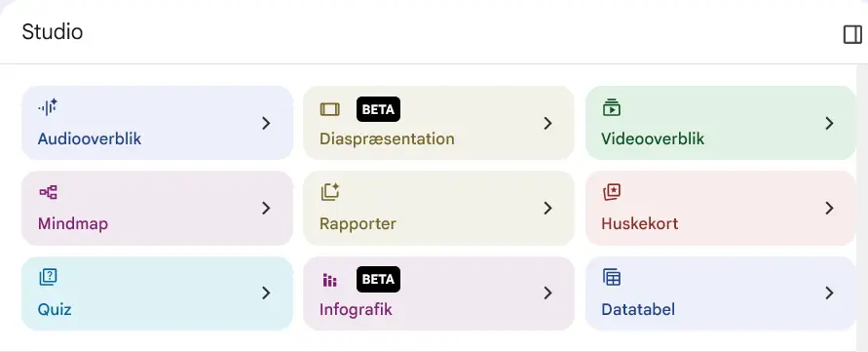
Task: Select the Rapporter label
Action: click(x=358, y=224)
